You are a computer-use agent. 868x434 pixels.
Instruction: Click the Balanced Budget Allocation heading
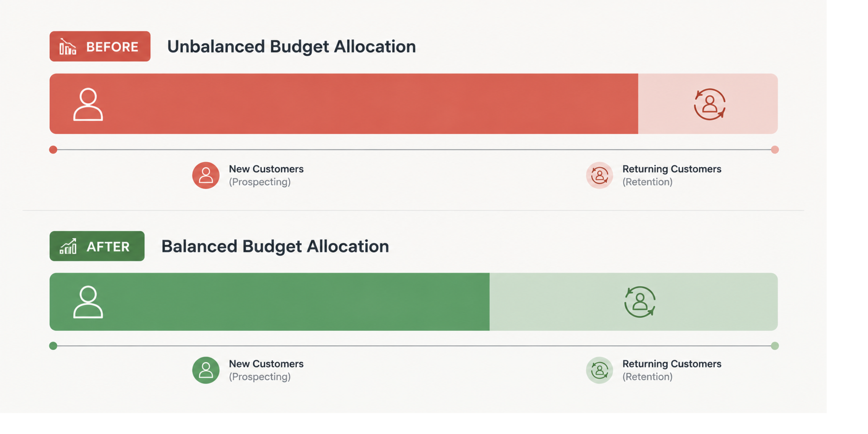tap(275, 246)
